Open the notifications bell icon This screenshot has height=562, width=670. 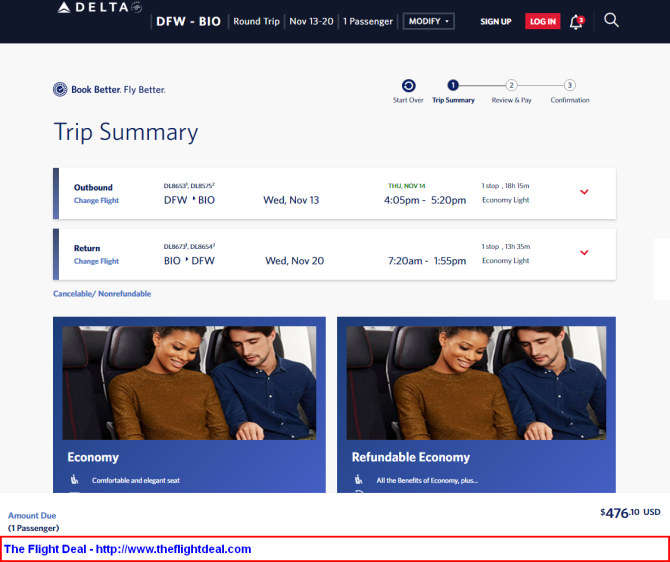click(x=577, y=22)
